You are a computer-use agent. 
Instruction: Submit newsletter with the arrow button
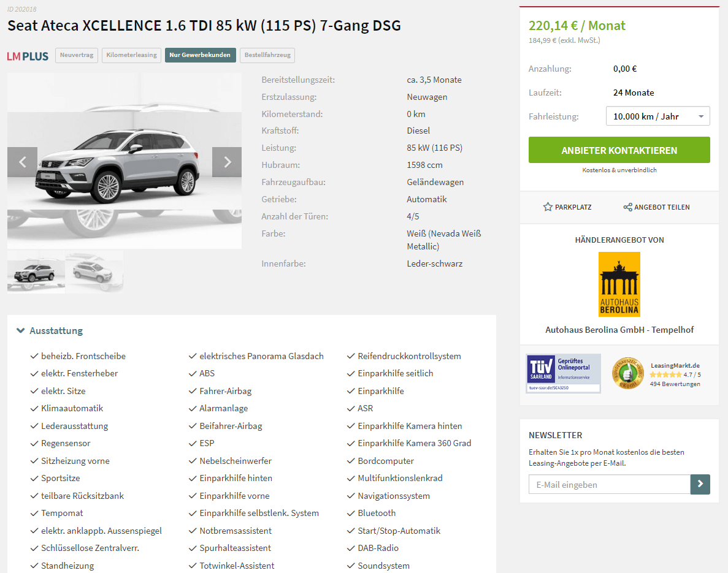click(700, 484)
